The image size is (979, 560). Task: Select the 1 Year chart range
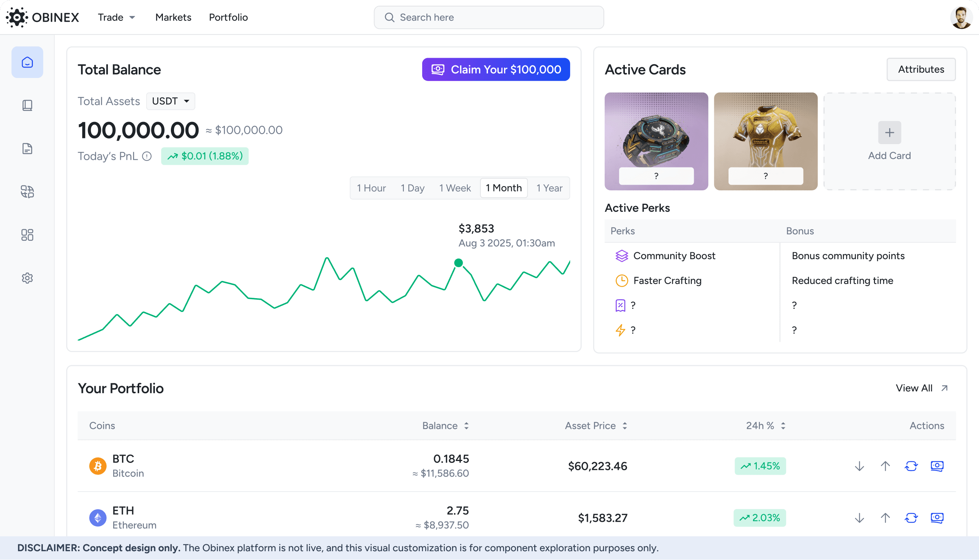point(549,188)
